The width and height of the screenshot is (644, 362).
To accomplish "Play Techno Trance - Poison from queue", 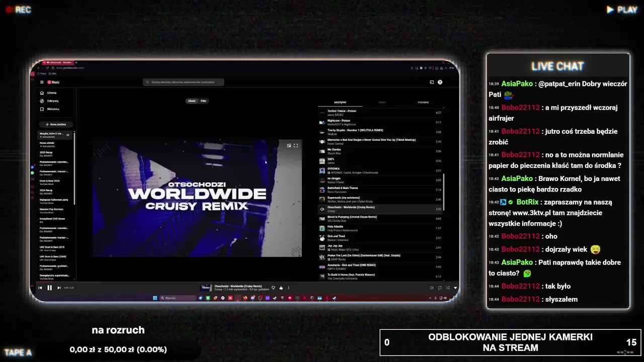I will pos(381,113).
